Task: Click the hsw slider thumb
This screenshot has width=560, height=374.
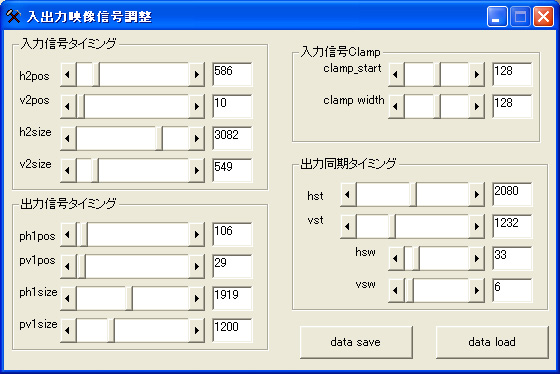Action: (416, 258)
